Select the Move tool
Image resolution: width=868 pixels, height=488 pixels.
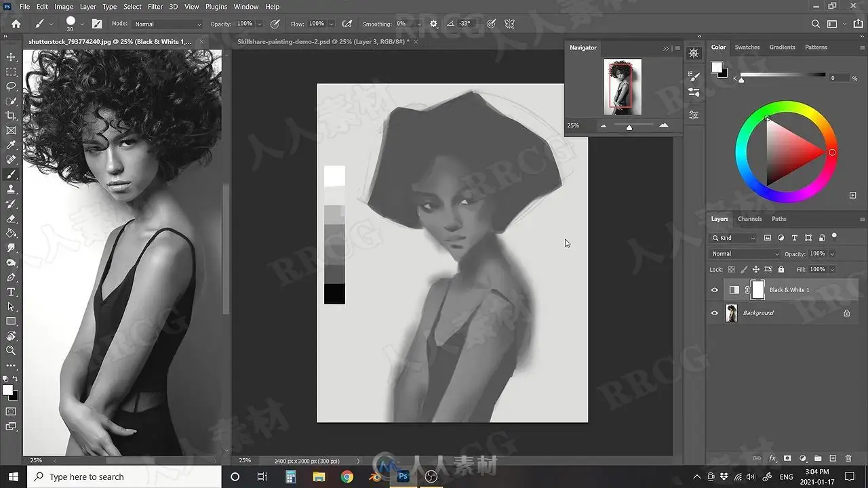tap(11, 57)
